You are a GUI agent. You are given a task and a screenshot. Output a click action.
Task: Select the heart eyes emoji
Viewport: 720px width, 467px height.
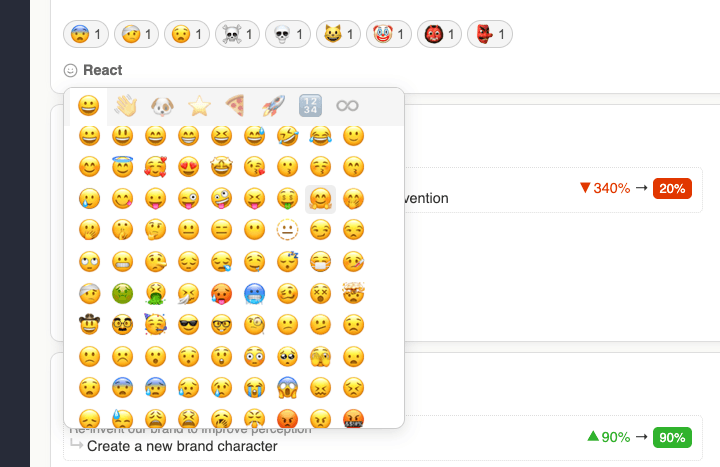[188, 167]
